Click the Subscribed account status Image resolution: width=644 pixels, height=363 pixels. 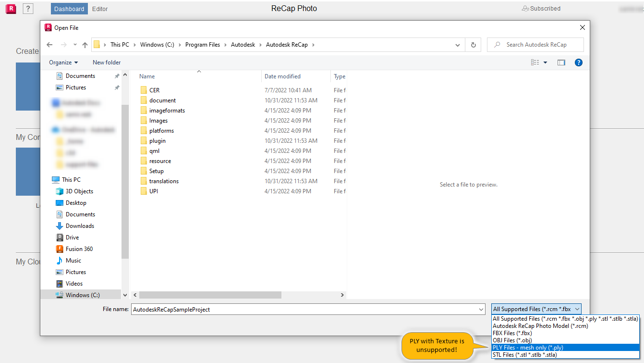[541, 9]
